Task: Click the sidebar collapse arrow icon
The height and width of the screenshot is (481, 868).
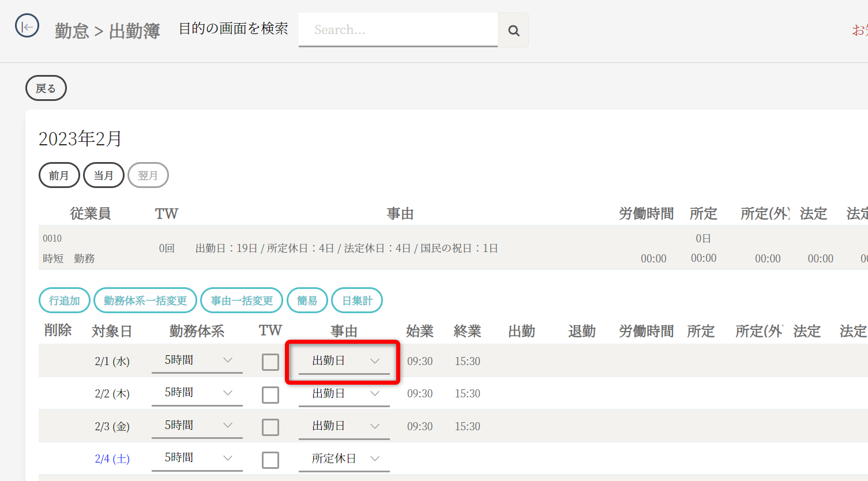Action: click(x=27, y=27)
